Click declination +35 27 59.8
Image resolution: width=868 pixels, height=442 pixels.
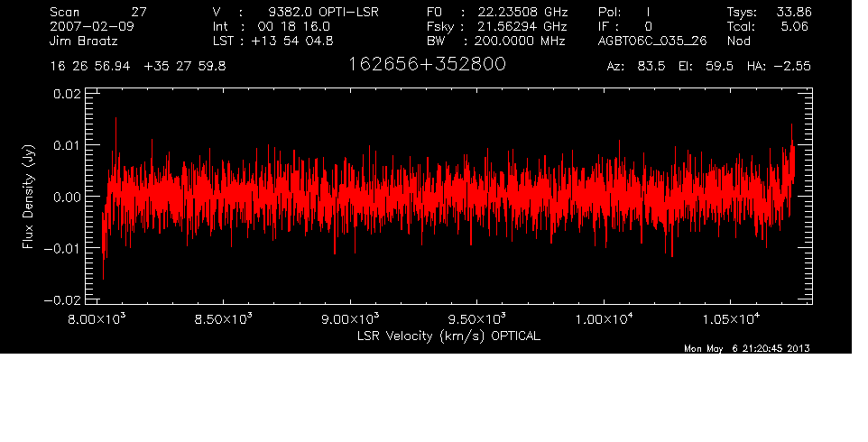pyautogui.click(x=184, y=67)
